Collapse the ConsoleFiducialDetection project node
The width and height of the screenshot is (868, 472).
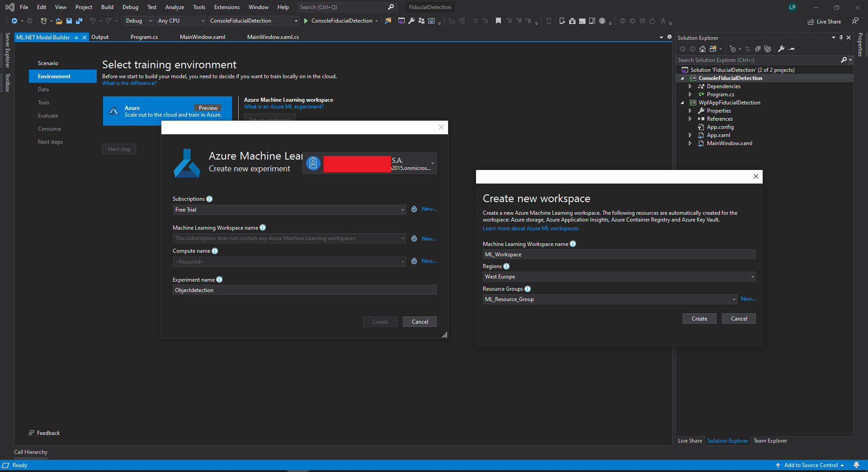coord(682,78)
